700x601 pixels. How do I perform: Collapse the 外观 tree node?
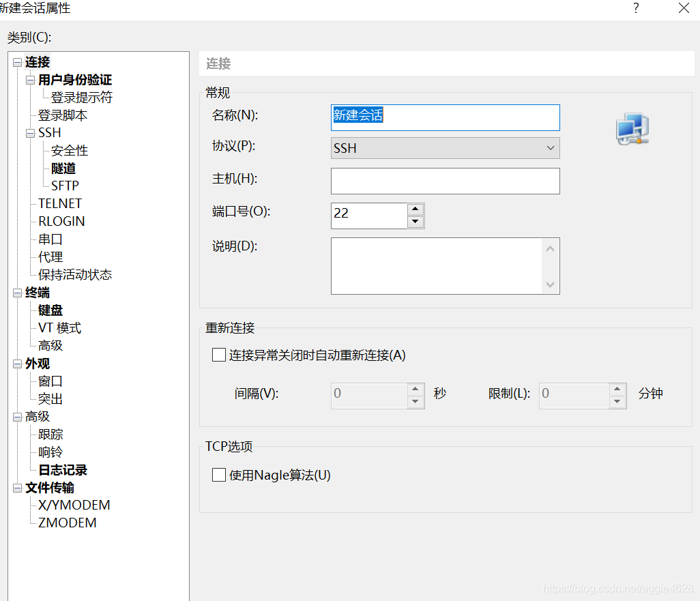pyautogui.click(x=18, y=364)
